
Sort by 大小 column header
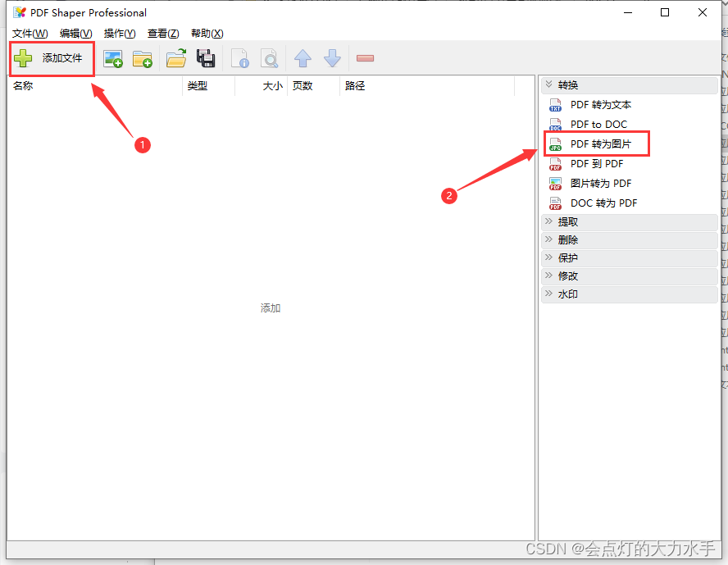(262, 86)
